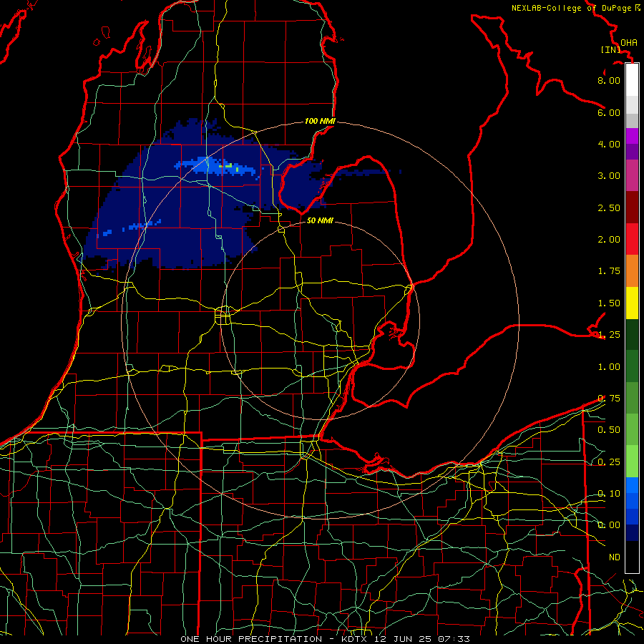The height and width of the screenshot is (644, 644).
Task: Select the bright magenta legend swatch
Action: [632, 136]
